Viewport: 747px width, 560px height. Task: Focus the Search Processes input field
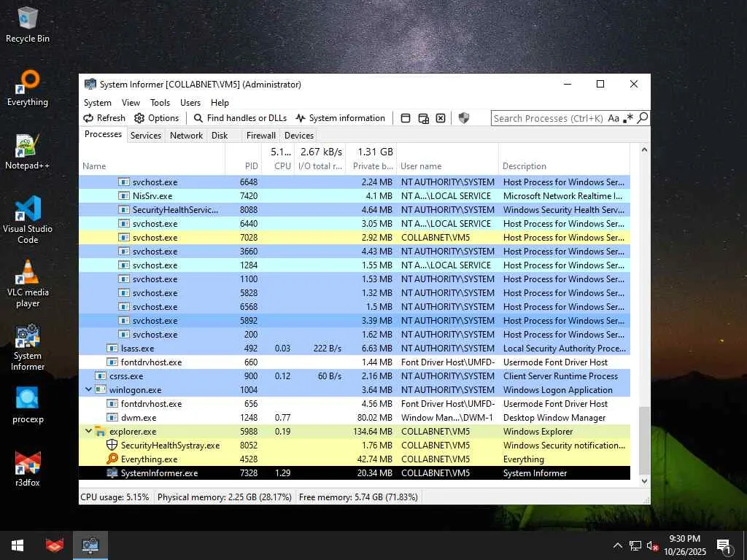coord(548,118)
